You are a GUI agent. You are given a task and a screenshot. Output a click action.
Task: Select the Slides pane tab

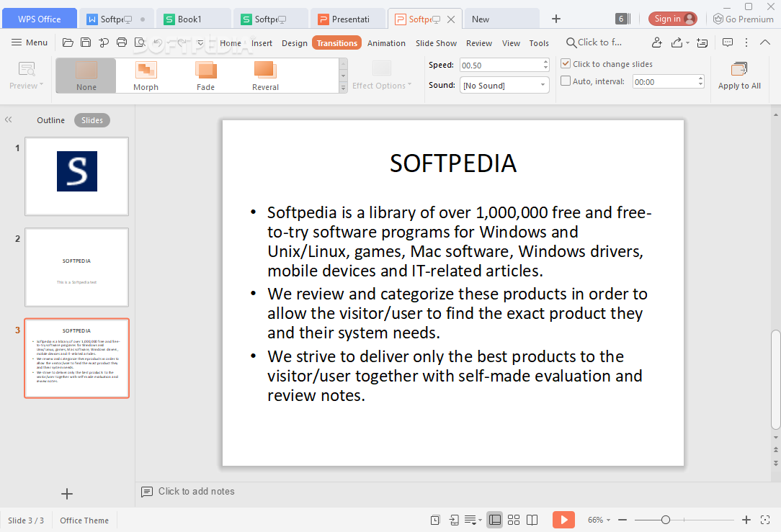92,120
